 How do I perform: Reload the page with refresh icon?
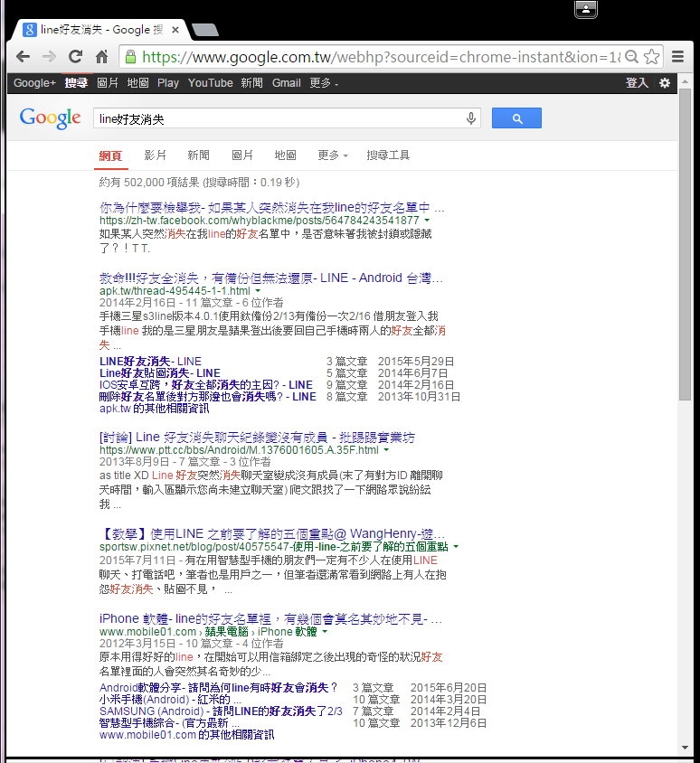point(75,57)
